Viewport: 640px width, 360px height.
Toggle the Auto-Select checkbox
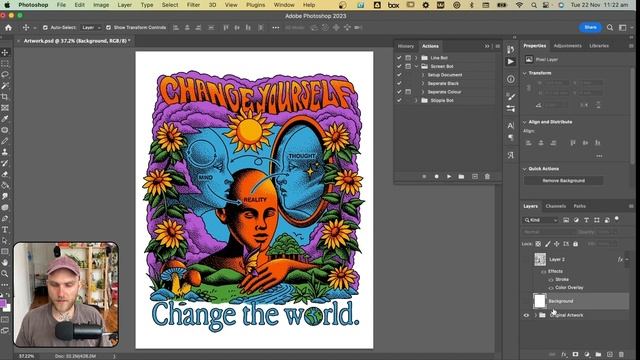click(45, 27)
